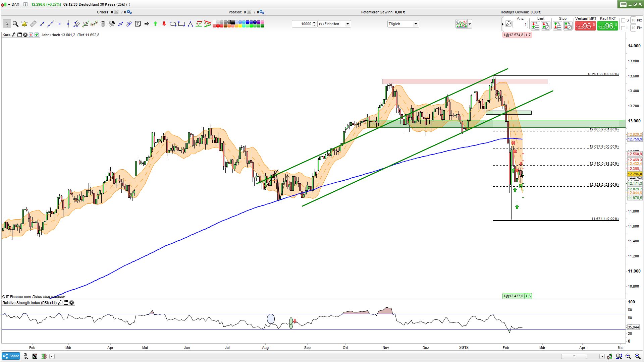
Task: Pick the black color swatch
Action: click(233, 22)
